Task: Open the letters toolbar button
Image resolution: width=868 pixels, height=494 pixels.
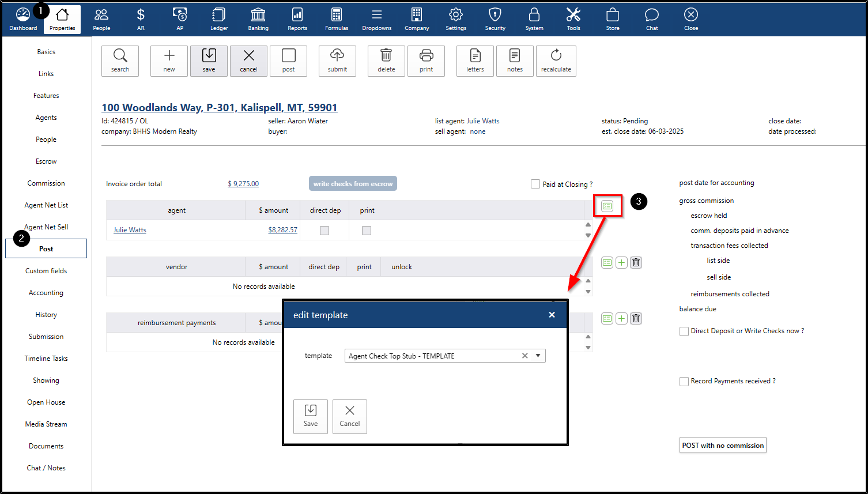Action: [475, 61]
